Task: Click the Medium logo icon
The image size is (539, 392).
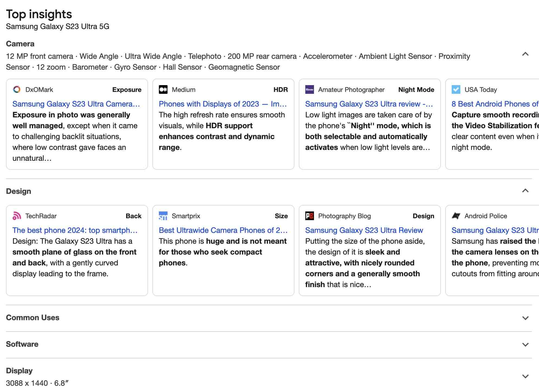Action: pos(163,89)
